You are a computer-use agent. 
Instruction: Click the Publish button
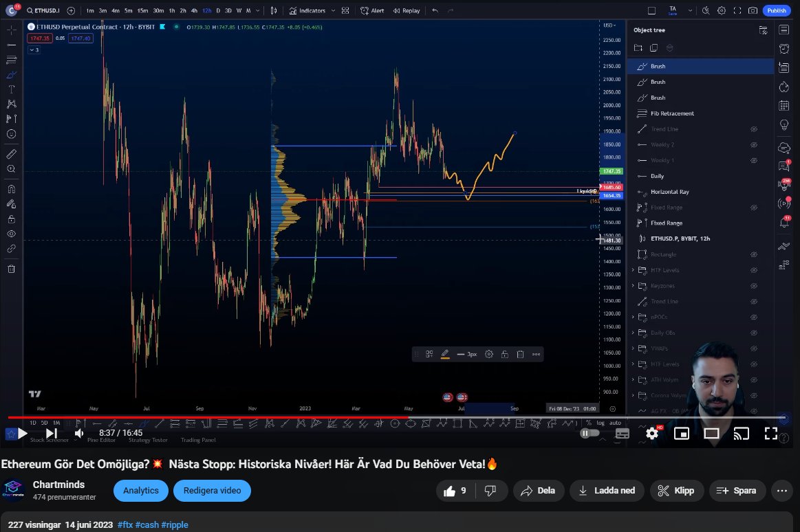click(x=777, y=11)
